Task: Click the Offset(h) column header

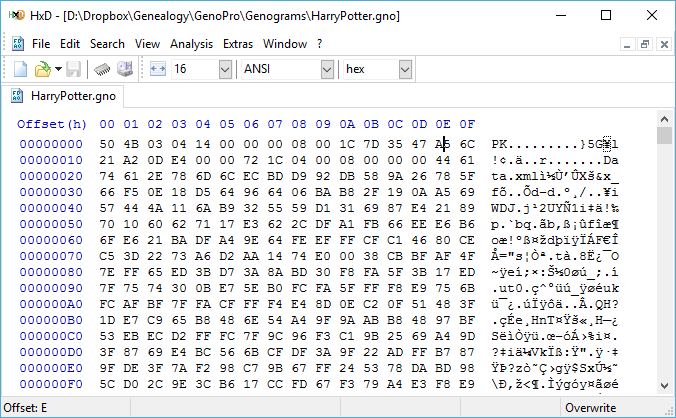Action: (52, 125)
